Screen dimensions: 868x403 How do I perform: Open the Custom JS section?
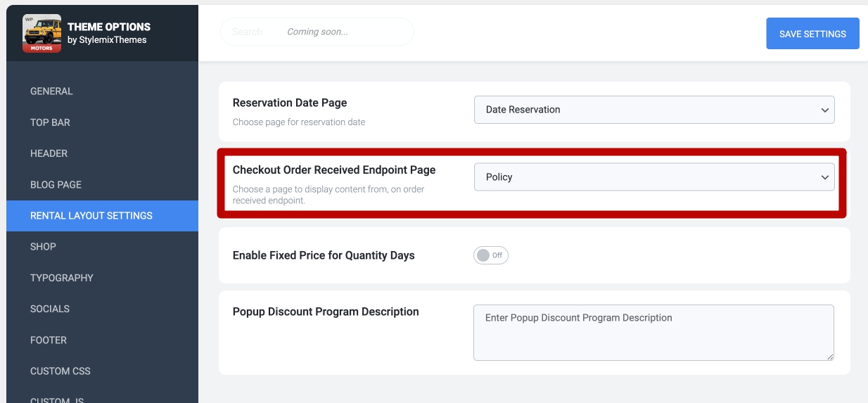click(57, 399)
